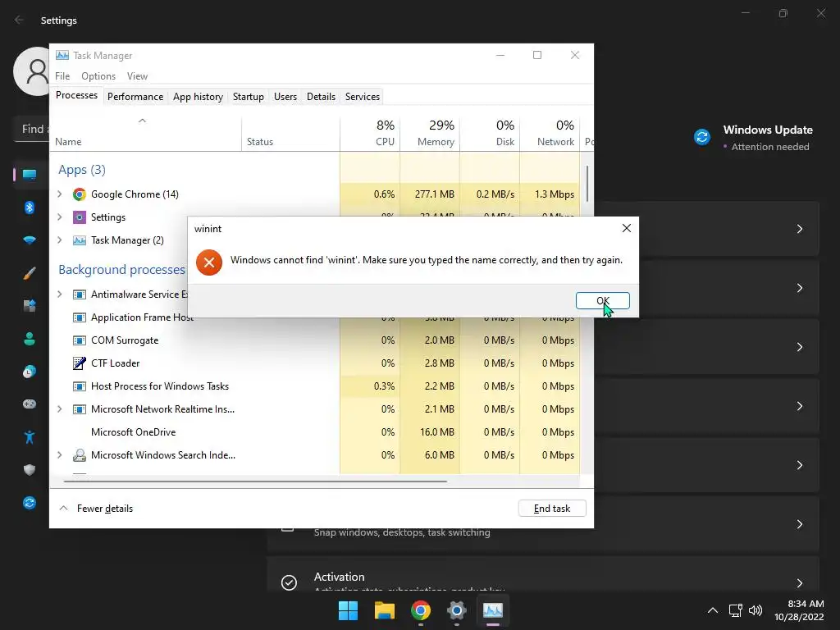The height and width of the screenshot is (630, 840).
Task: Open Network & internet in Settings sidebar
Action: point(30,240)
